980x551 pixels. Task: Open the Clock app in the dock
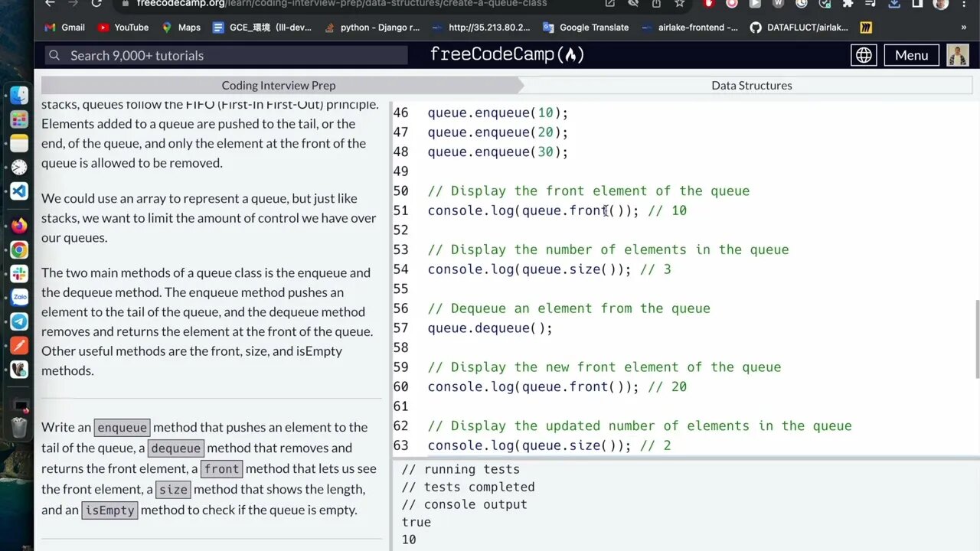click(19, 167)
